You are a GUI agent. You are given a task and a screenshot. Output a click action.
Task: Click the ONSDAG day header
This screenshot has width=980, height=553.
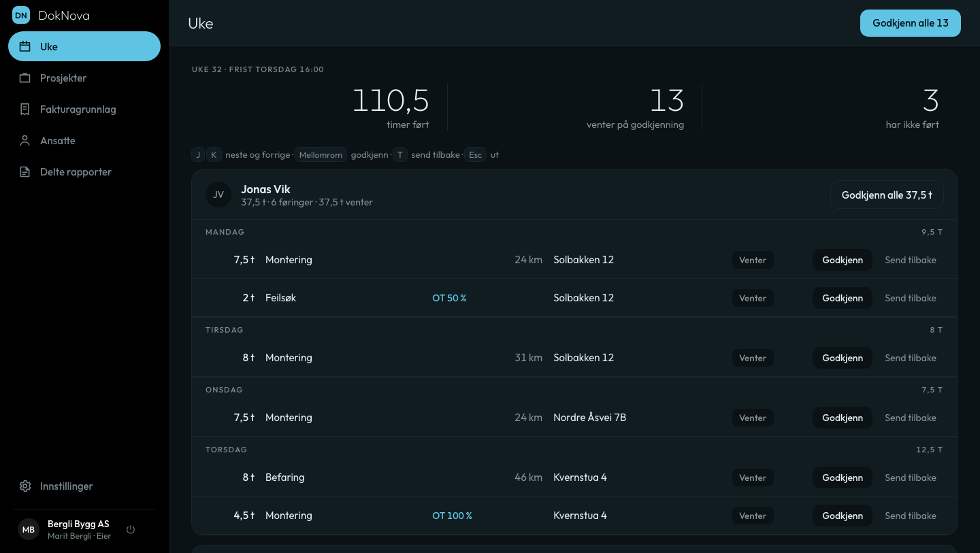click(x=224, y=390)
